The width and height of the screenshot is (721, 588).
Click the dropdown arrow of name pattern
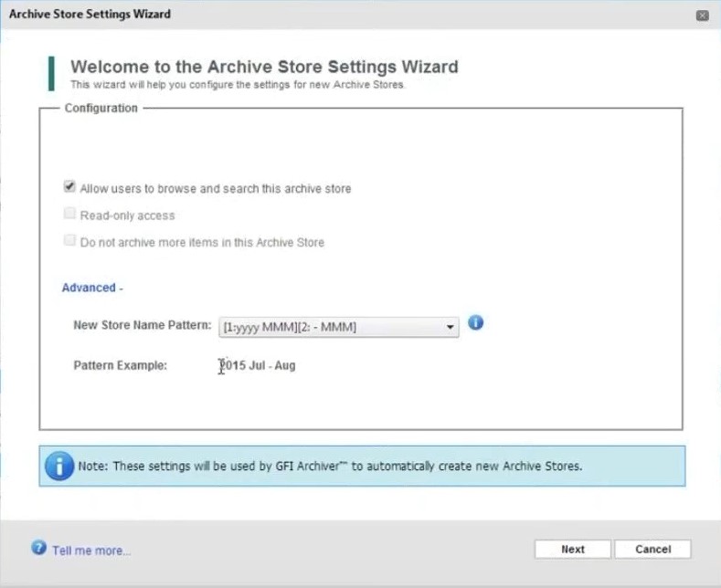(x=450, y=327)
